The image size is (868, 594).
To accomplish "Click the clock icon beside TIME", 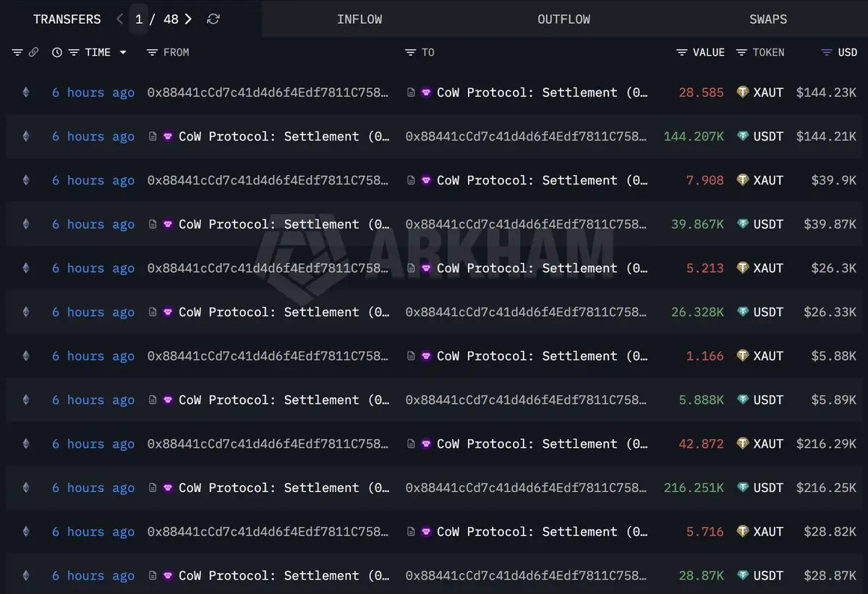I will point(57,52).
